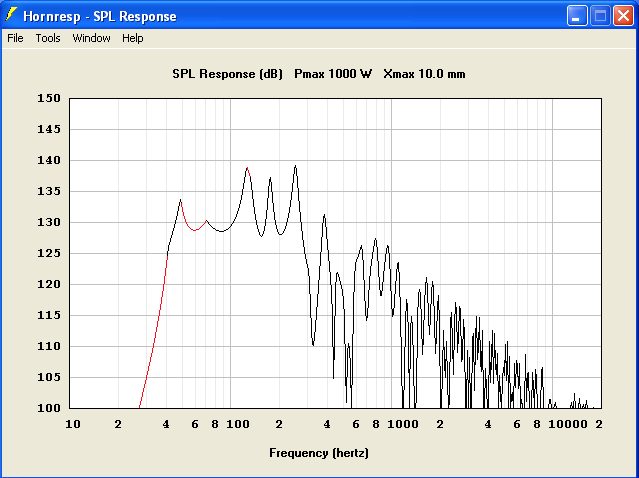
Task: Click the 100 hertz axis label
Action: point(238,425)
